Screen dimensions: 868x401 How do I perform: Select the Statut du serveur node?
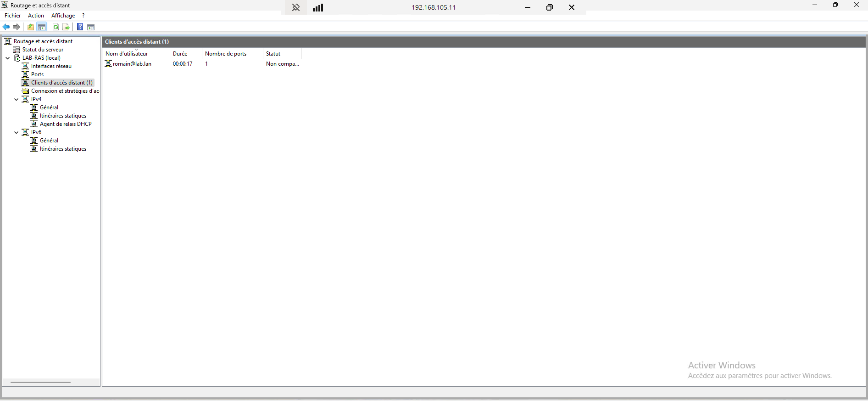click(43, 50)
